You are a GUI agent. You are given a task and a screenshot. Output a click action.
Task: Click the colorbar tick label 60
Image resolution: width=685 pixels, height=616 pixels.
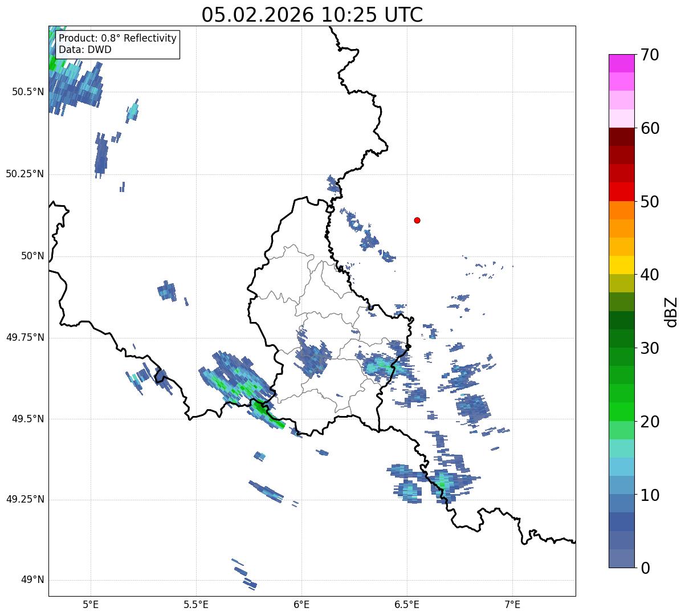[x=650, y=128]
